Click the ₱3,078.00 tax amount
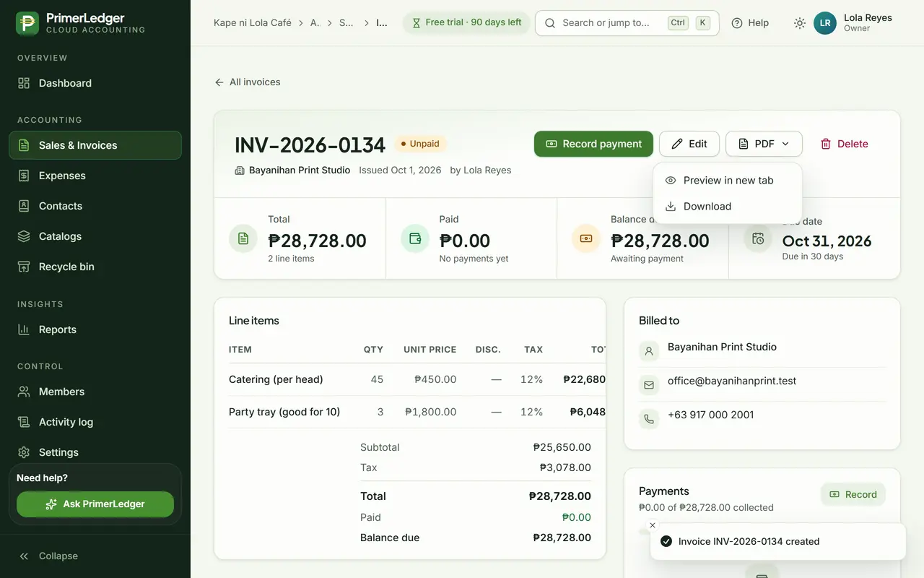924x578 pixels. tap(565, 467)
